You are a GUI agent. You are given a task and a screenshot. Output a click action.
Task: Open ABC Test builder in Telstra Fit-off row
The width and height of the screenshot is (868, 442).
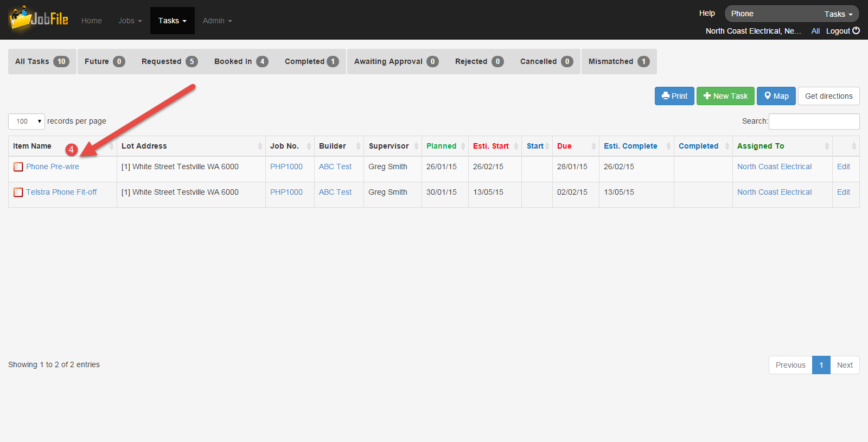pyautogui.click(x=335, y=192)
